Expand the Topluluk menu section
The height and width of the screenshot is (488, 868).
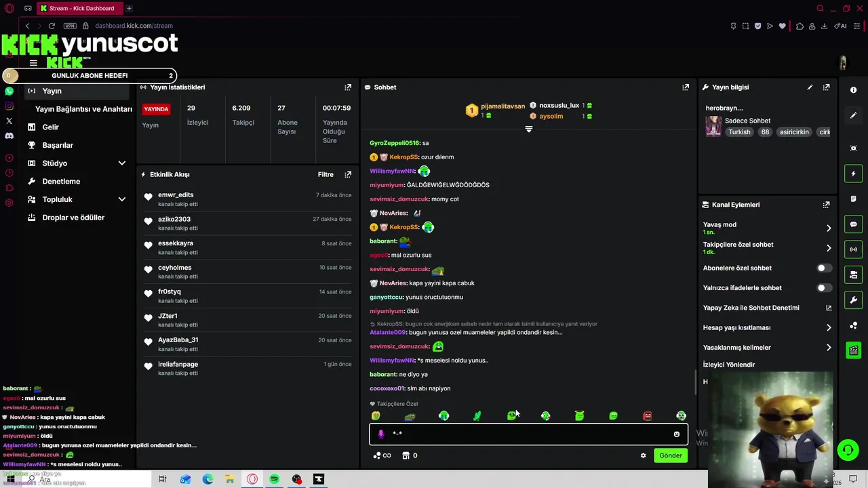(x=122, y=199)
